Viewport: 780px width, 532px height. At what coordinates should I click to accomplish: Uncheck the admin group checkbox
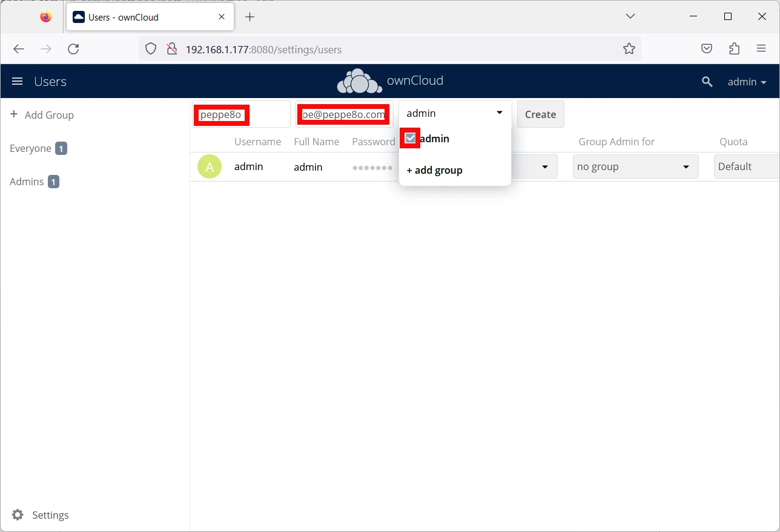(410, 139)
